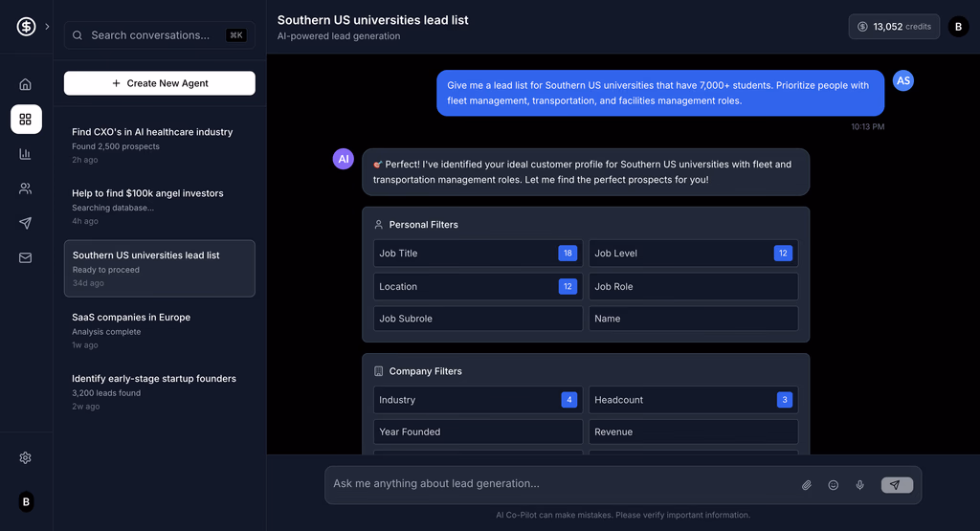Open the contacts people icon

(26, 188)
